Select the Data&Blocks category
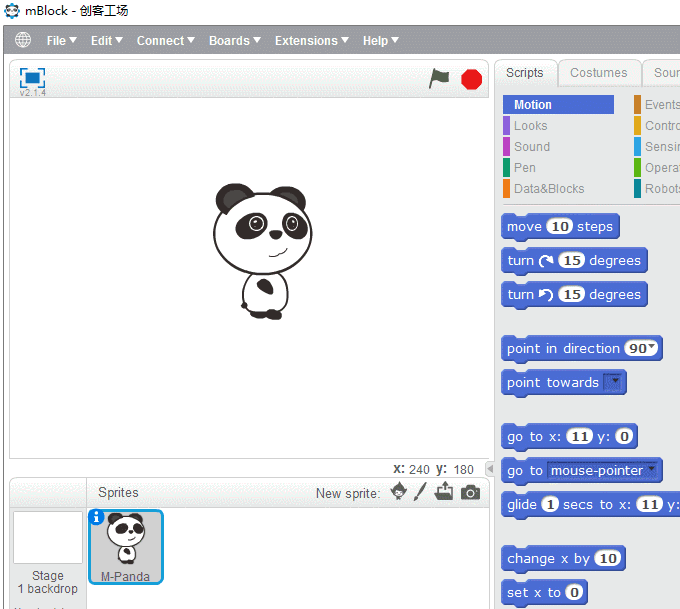The width and height of the screenshot is (680, 609). (548, 189)
